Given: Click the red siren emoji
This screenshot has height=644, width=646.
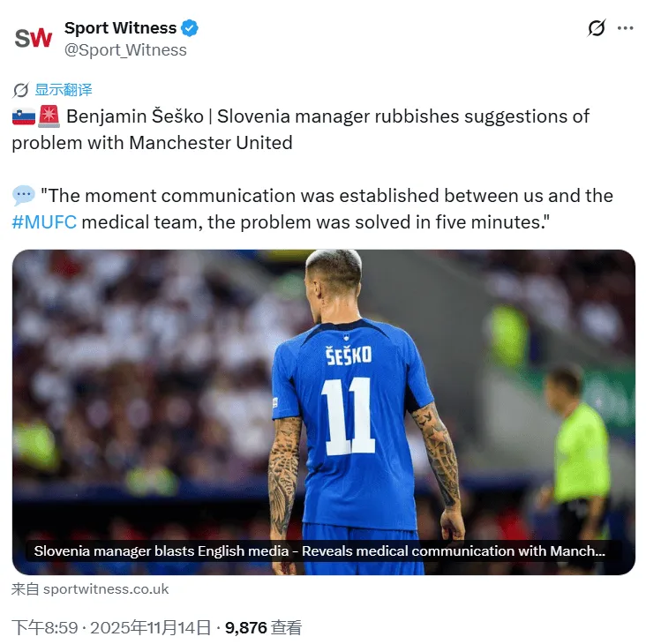Looking at the screenshot, I should (x=49, y=116).
